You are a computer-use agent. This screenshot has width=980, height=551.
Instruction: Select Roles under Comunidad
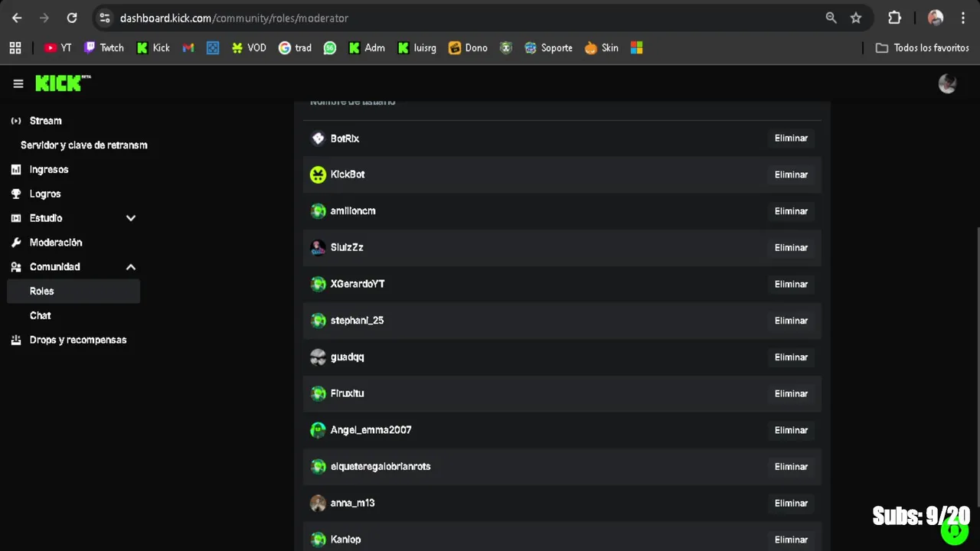pyautogui.click(x=73, y=292)
